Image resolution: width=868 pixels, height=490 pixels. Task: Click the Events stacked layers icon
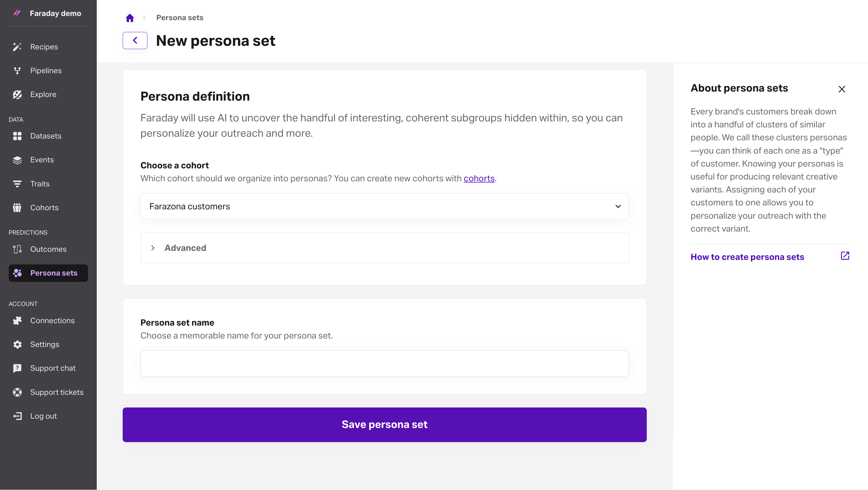tap(17, 160)
